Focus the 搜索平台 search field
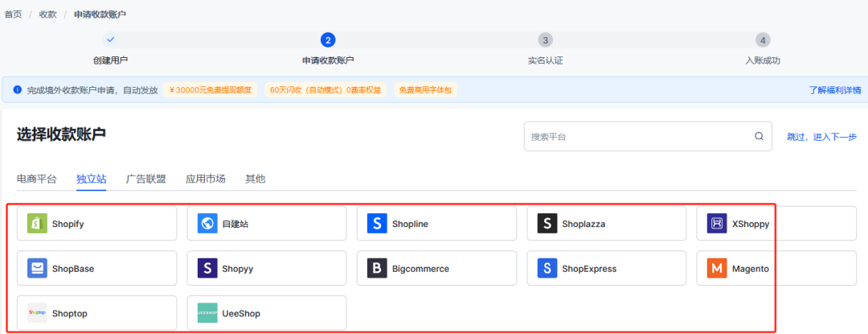Screen dimensions: 868x334 coord(648,136)
